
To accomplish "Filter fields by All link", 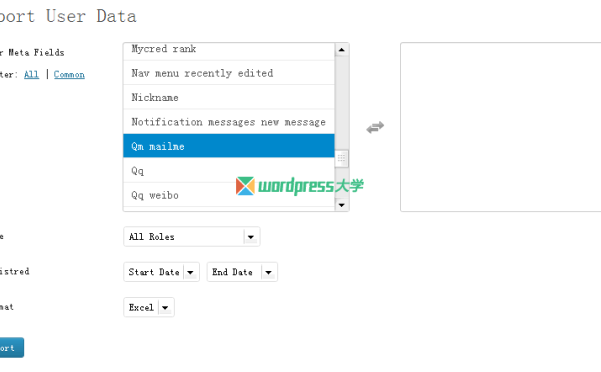I will 31,74.
